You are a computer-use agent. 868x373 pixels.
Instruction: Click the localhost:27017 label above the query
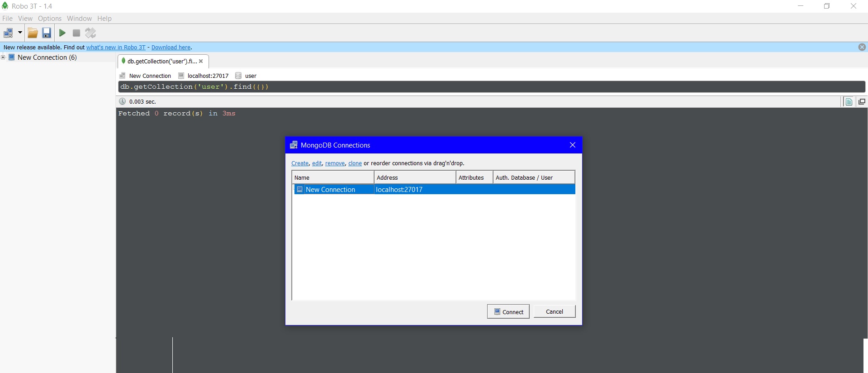(208, 76)
